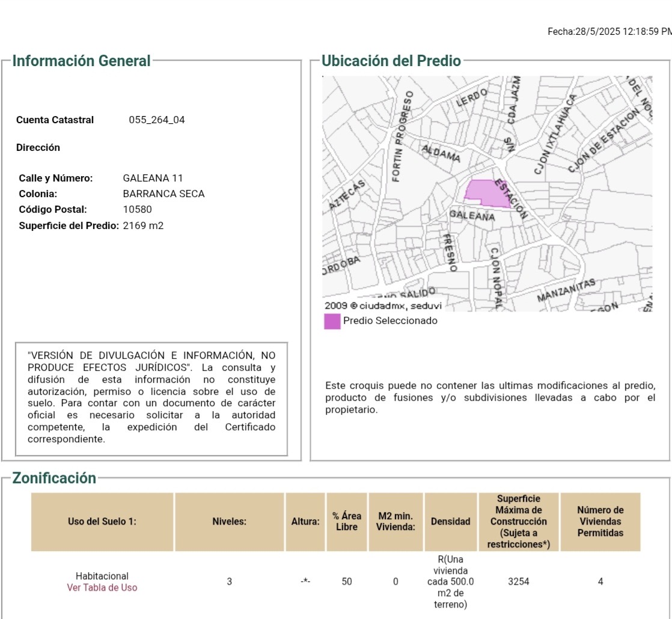Screen dimensions: 672x619
Task: Click the FRESNO street label on map
Action: [448, 252]
